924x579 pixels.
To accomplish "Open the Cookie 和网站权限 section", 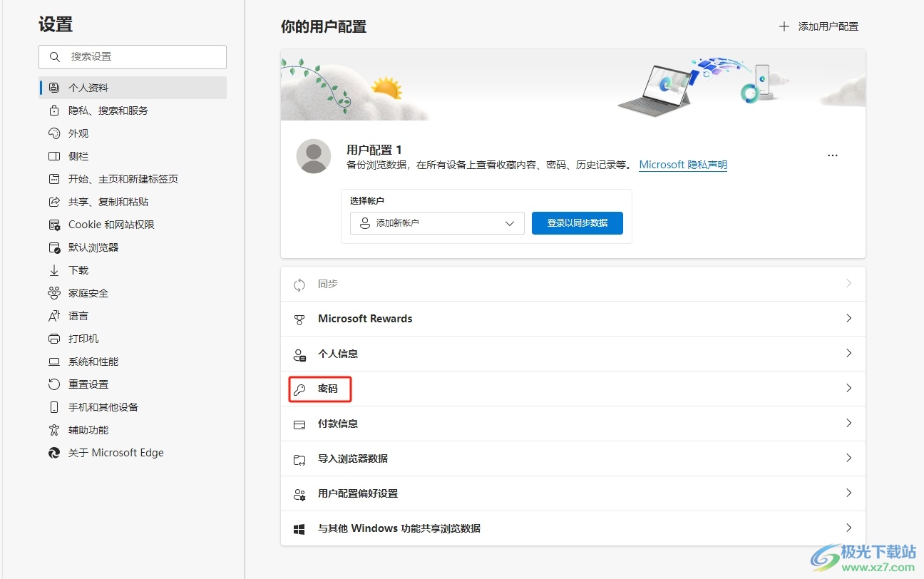I will [133, 225].
